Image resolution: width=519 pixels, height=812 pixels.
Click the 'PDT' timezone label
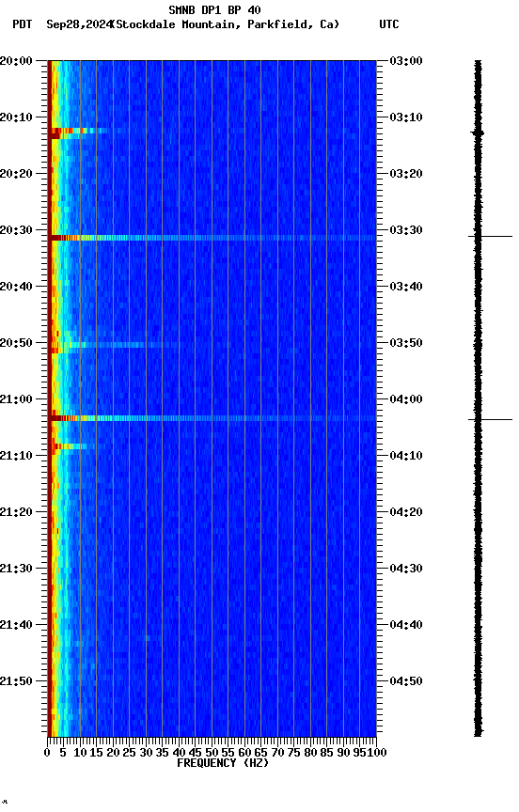coord(23,24)
